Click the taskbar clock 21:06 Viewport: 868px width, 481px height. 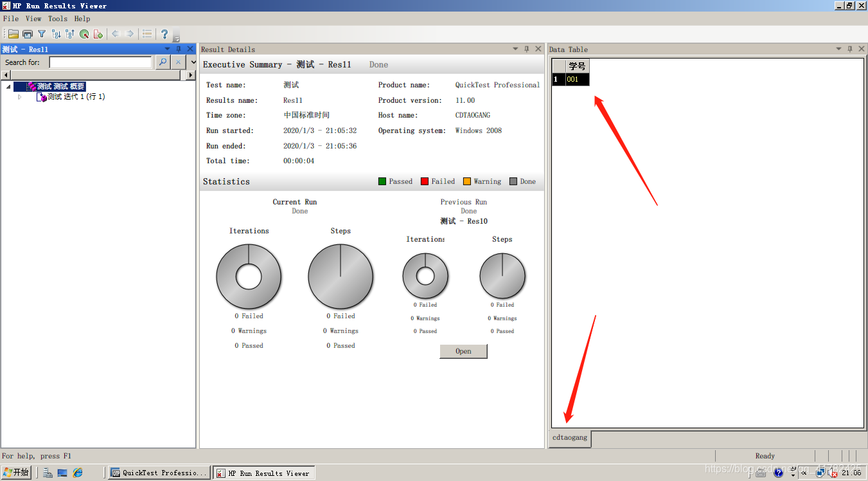click(851, 473)
